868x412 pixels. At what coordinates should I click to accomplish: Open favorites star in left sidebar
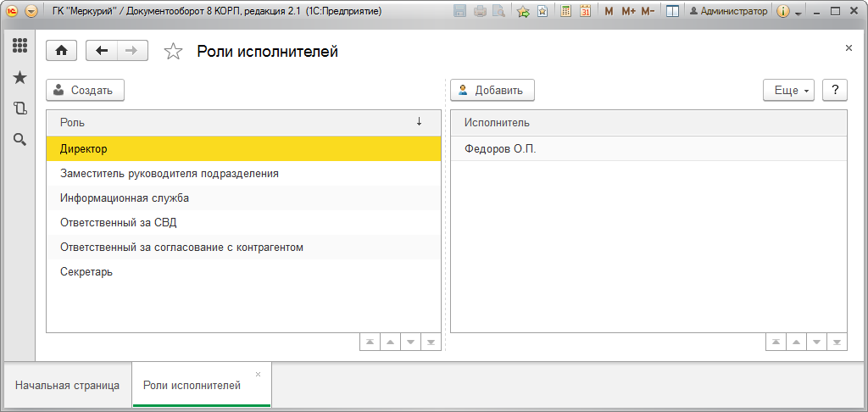[20, 77]
